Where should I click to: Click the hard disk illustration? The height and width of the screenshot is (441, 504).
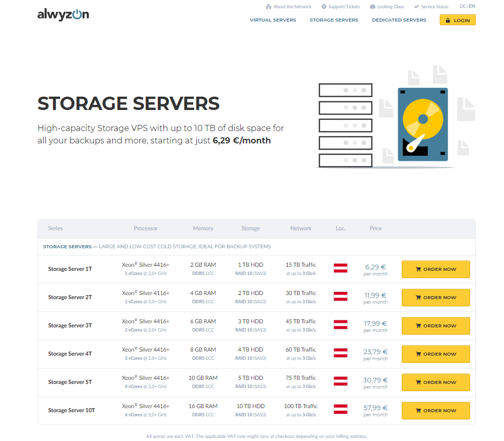[x=423, y=124]
